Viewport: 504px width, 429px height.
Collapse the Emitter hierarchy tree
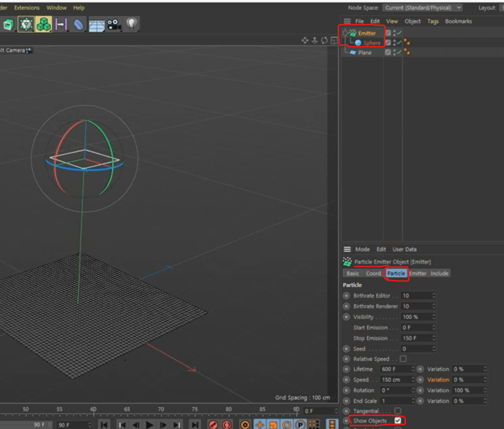pyautogui.click(x=345, y=33)
